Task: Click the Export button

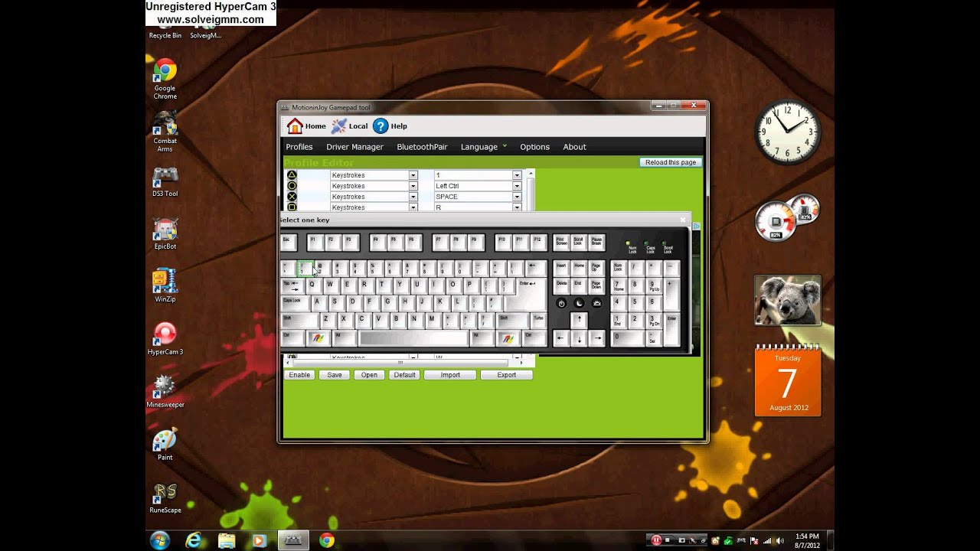Action: coord(506,375)
